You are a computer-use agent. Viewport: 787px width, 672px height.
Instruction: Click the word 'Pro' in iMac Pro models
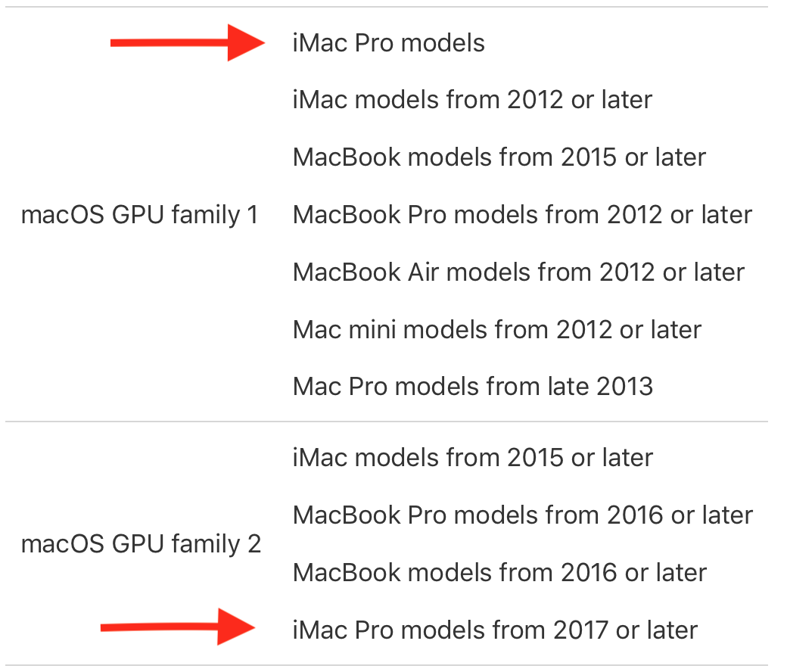[x=374, y=43]
